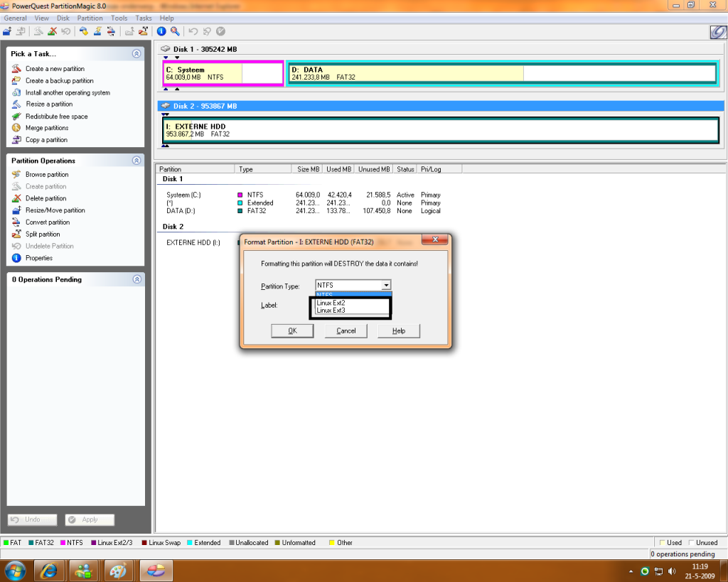Open the Tasks menu
The height and width of the screenshot is (582, 728).
[144, 18]
